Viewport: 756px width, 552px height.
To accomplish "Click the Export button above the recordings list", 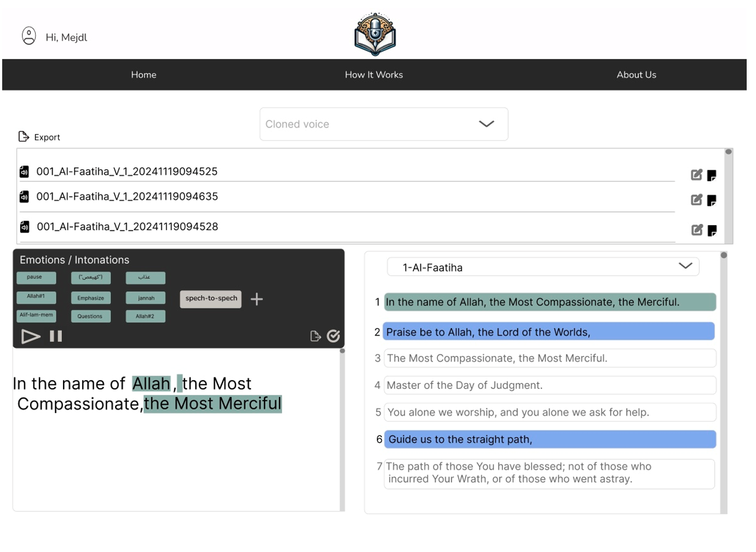I will click(x=39, y=137).
